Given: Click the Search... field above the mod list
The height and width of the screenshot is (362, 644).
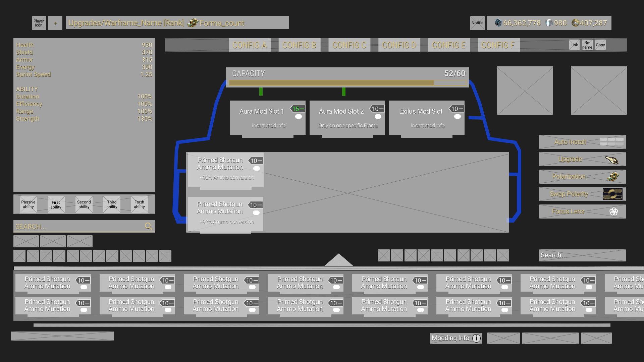Looking at the screenshot, I should click(583, 255).
